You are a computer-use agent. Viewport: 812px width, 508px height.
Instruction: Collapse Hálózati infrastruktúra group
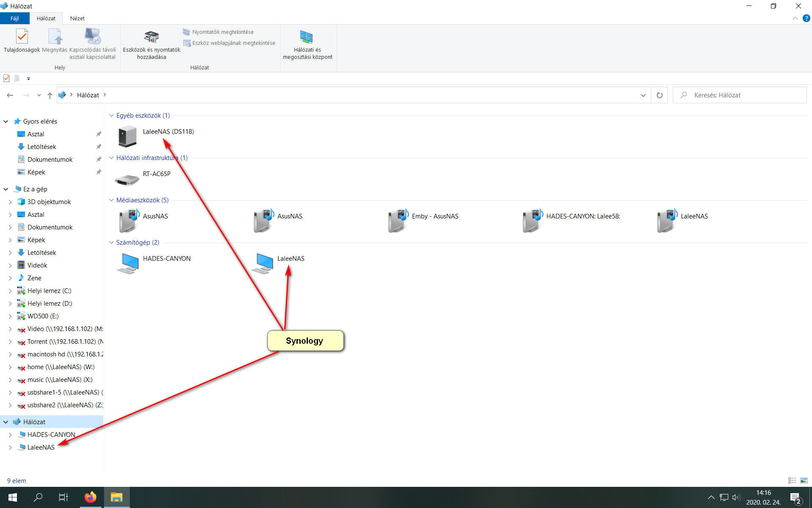tap(112, 157)
